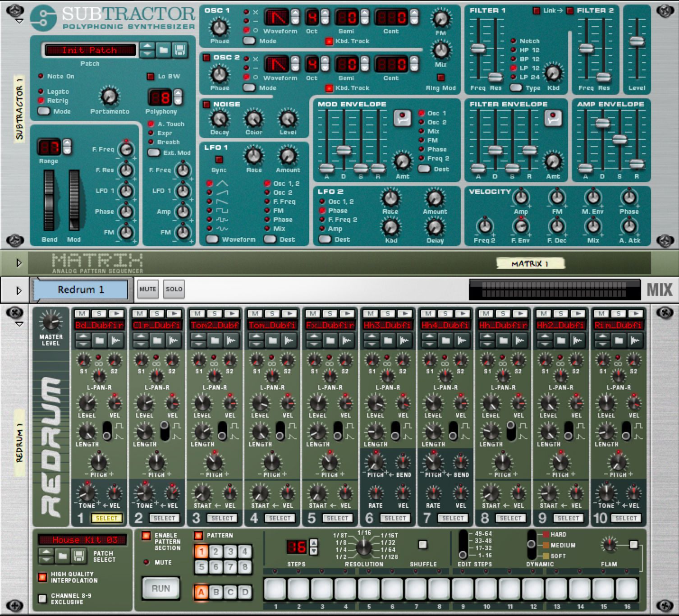The height and width of the screenshot is (616, 679).
Task: Open Redrum House Kit patch browser folder
Action: coord(63,556)
